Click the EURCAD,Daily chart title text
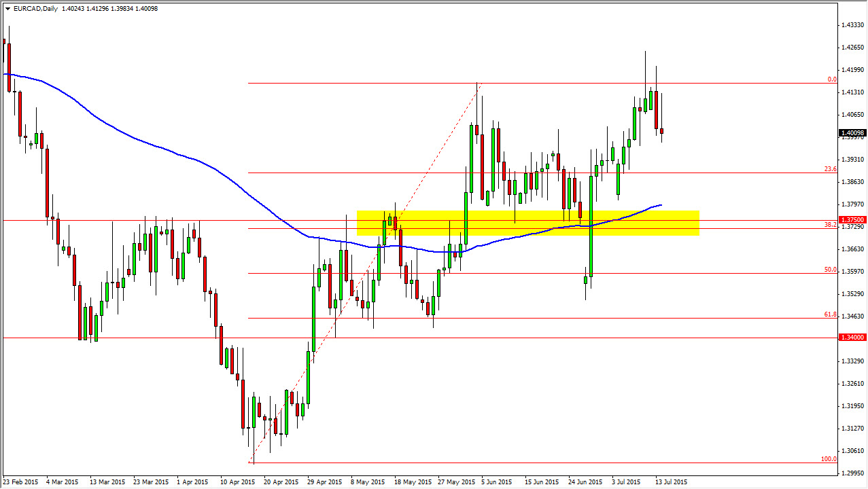 coord(35,8)
